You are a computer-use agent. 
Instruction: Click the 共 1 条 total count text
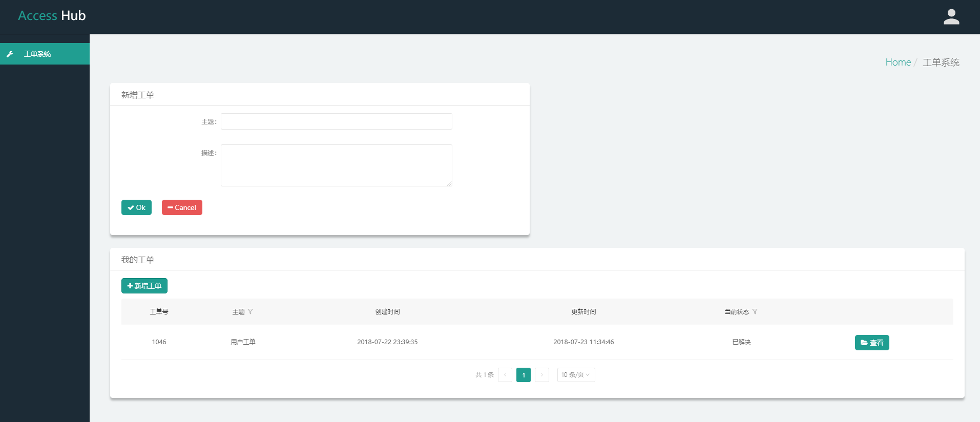tap(484, 375)
